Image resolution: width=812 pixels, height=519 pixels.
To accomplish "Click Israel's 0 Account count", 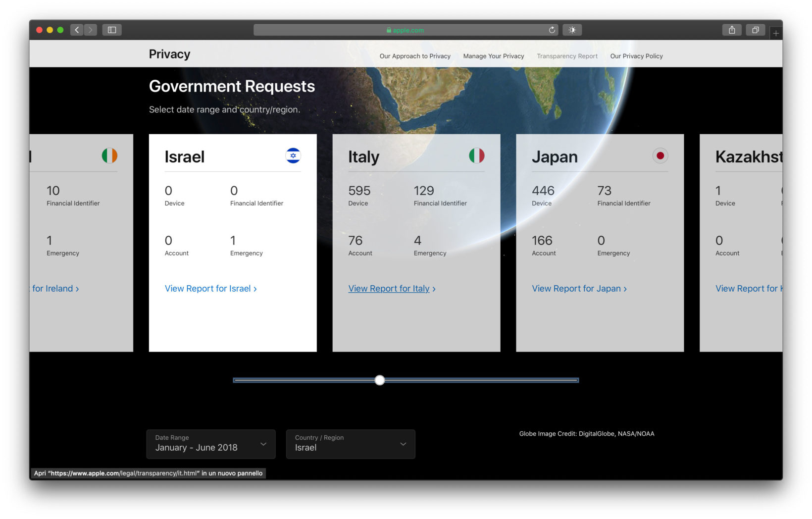I will point(168,241).
